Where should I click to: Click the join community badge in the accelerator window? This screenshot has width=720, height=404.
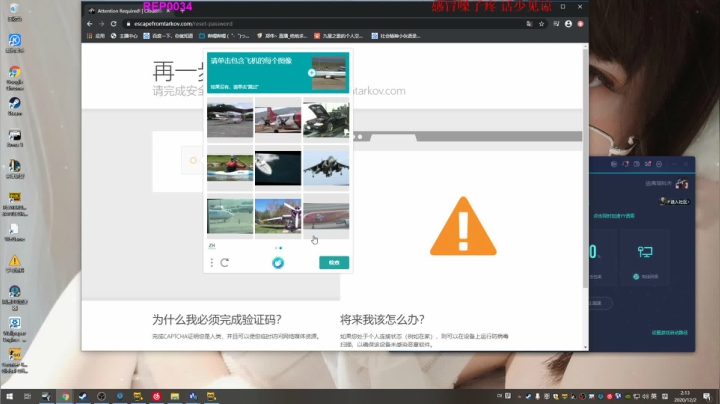[675, 202]
